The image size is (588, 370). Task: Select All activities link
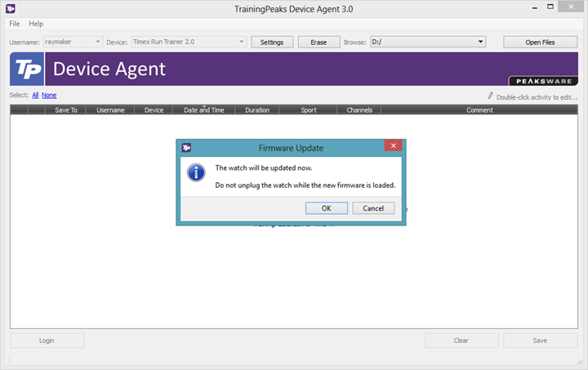point(35,96)
